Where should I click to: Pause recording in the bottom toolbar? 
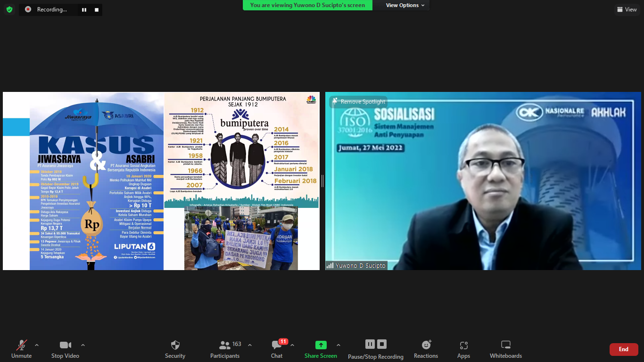point(370,344)
